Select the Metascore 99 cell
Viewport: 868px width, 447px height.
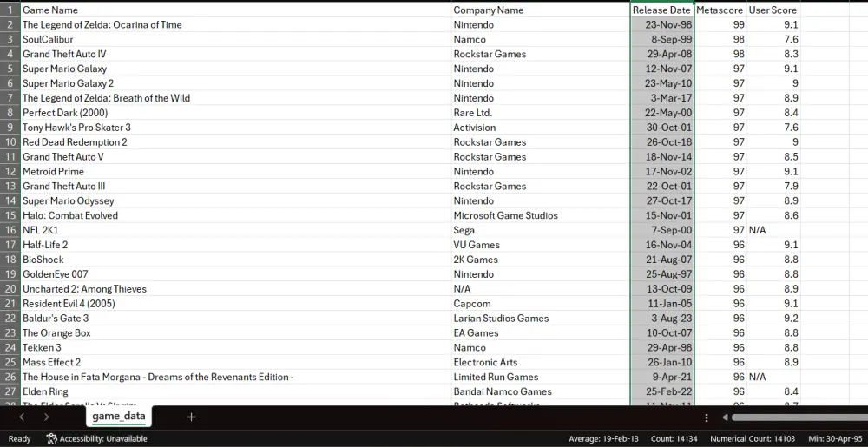[720, 25]
